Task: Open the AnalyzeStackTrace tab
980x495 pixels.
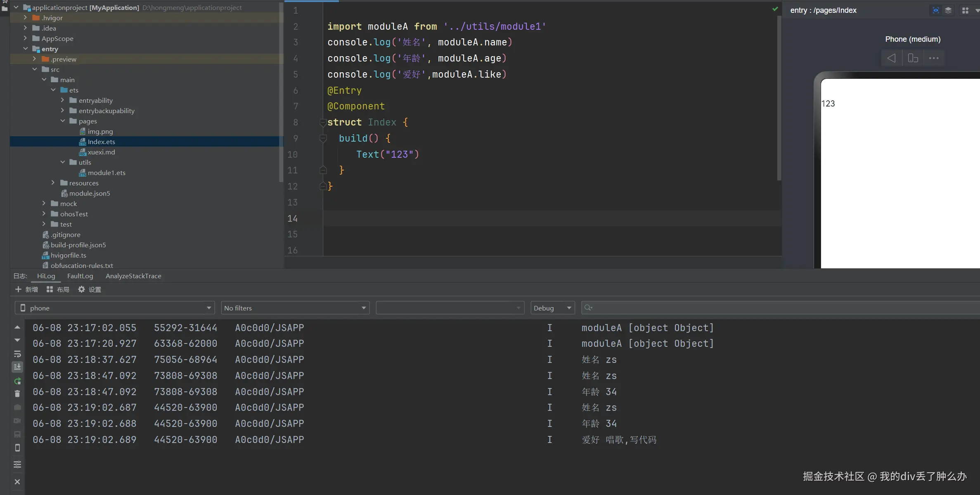Action: point(133,276)
